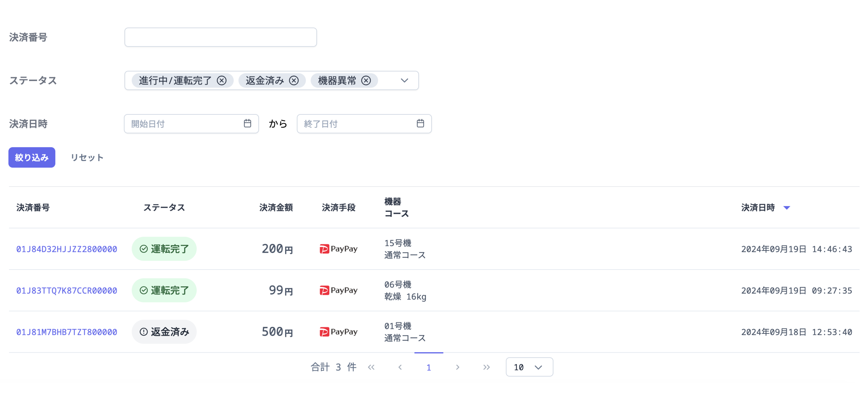
Task: Select page number 1 in pagination
Action: coord(428,367)
